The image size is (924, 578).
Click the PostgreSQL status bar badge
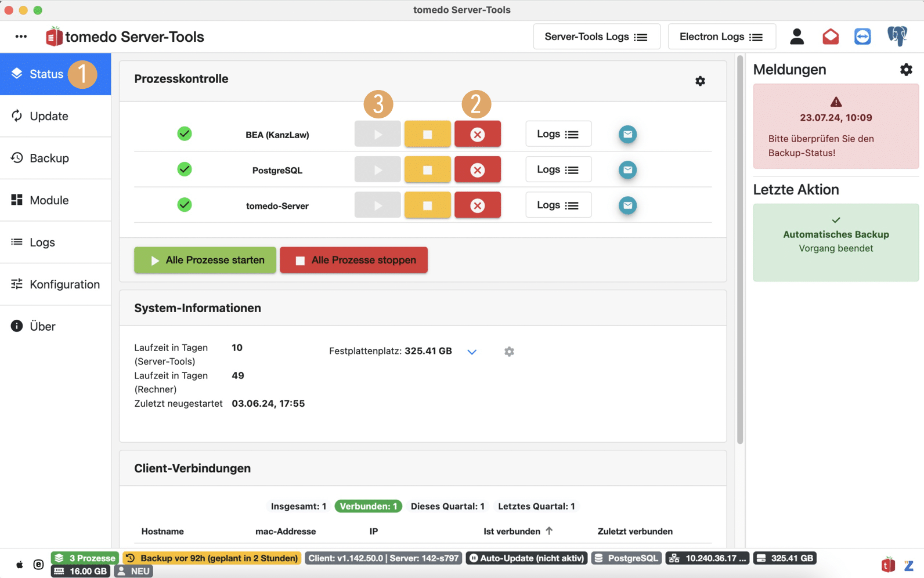coord(626,558)
